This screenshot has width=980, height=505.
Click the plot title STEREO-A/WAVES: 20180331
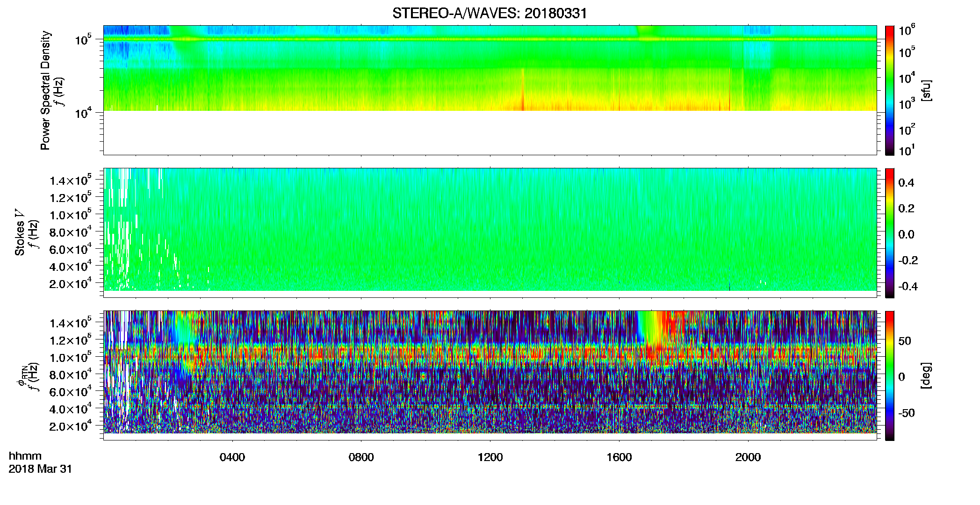[x=490, y=13]
